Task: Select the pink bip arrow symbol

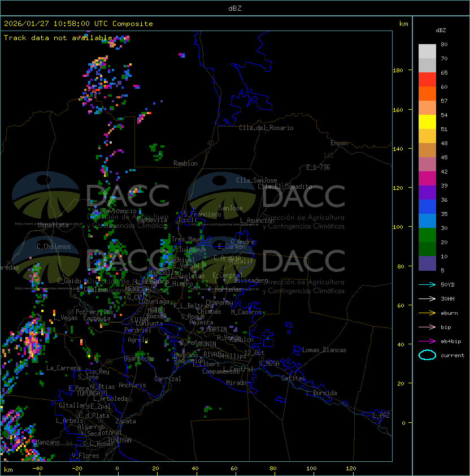Action: click(428, 327)
